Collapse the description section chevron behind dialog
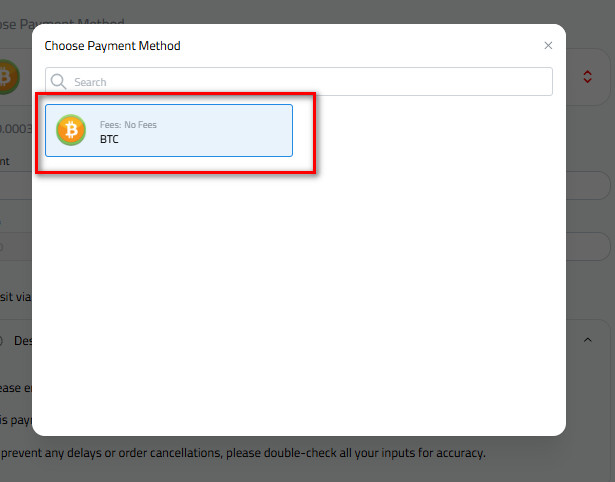The height and width of the screenshot is (482, 615). pos(588,340)
